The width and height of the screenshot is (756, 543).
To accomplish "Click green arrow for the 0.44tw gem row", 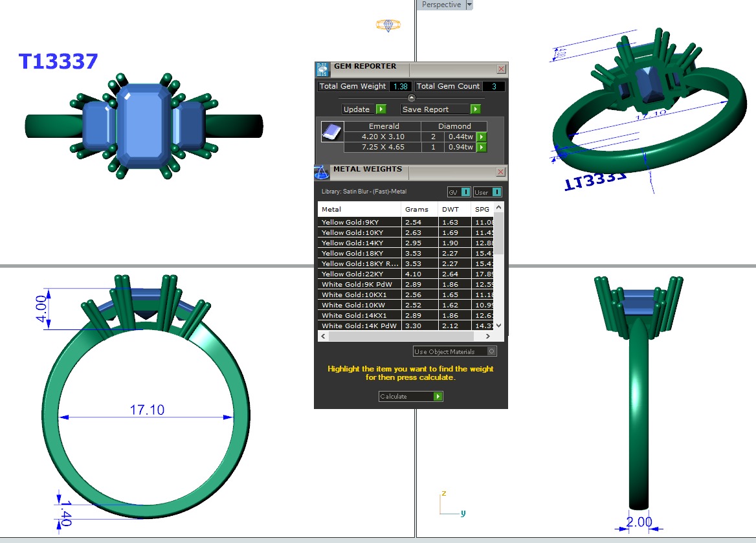I will coord(481,137).
